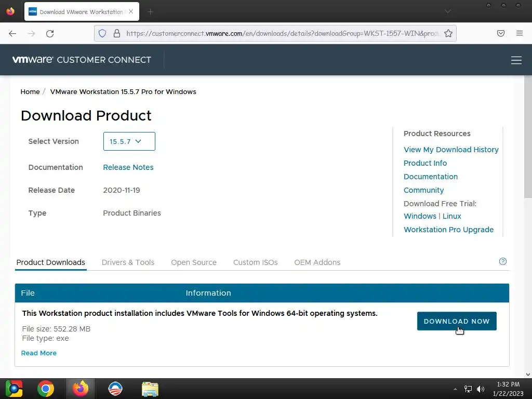Show hidden tray icons arrow
Screen dimensions: 532x399
click(x=455, y=389)
